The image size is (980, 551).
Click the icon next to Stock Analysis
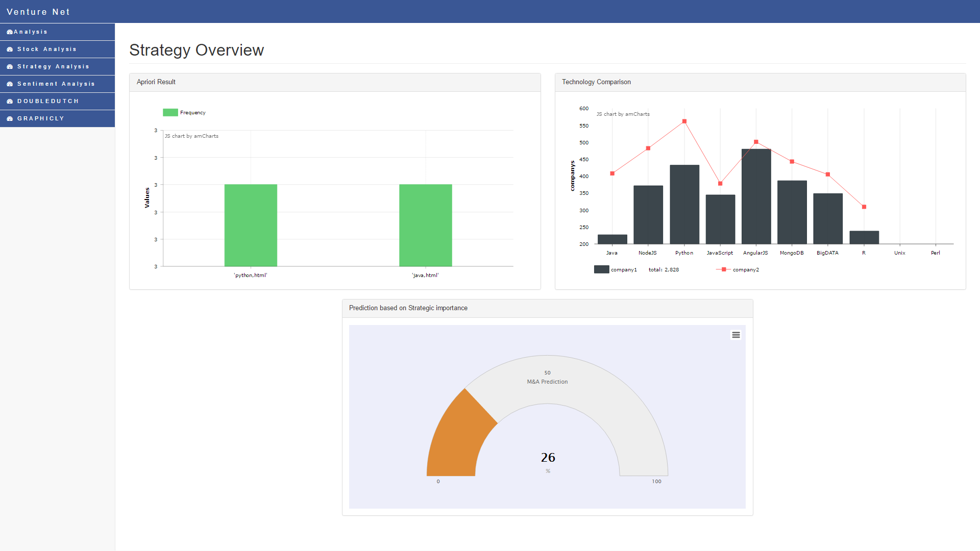[10, 49]
